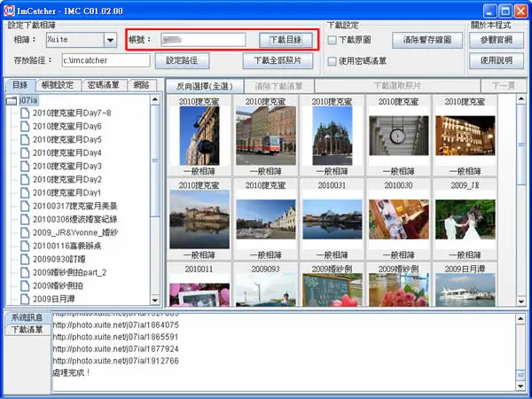
Task: Click the file icon beside 2009日月潭
Action: [x=25, y=299]
